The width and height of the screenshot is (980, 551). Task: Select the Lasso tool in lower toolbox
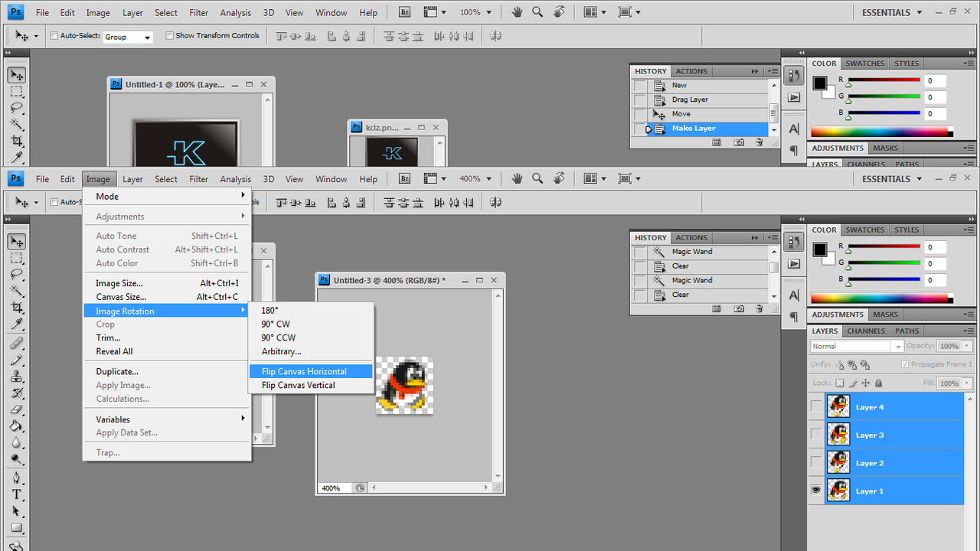coord(17,274)
